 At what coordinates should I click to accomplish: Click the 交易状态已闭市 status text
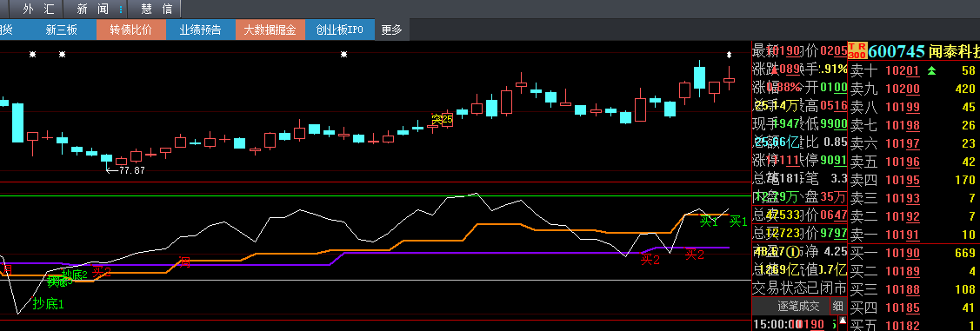tap(799, 288)
